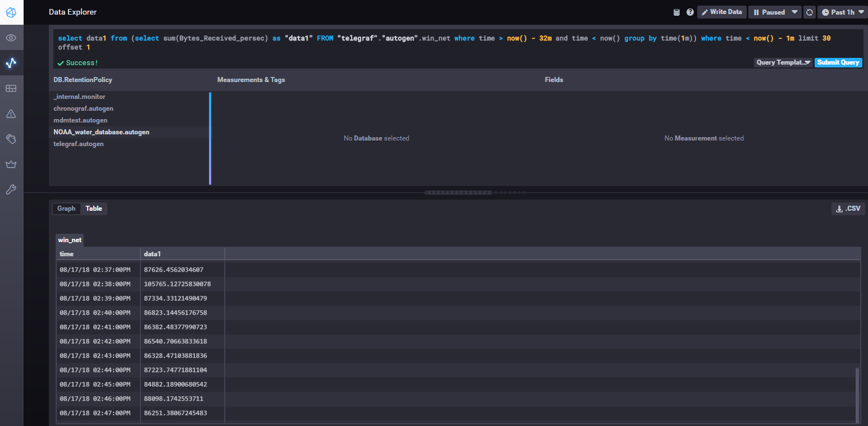Open the Past 1h time range dropdown
The image size is (868, 426).
point(842,11)
